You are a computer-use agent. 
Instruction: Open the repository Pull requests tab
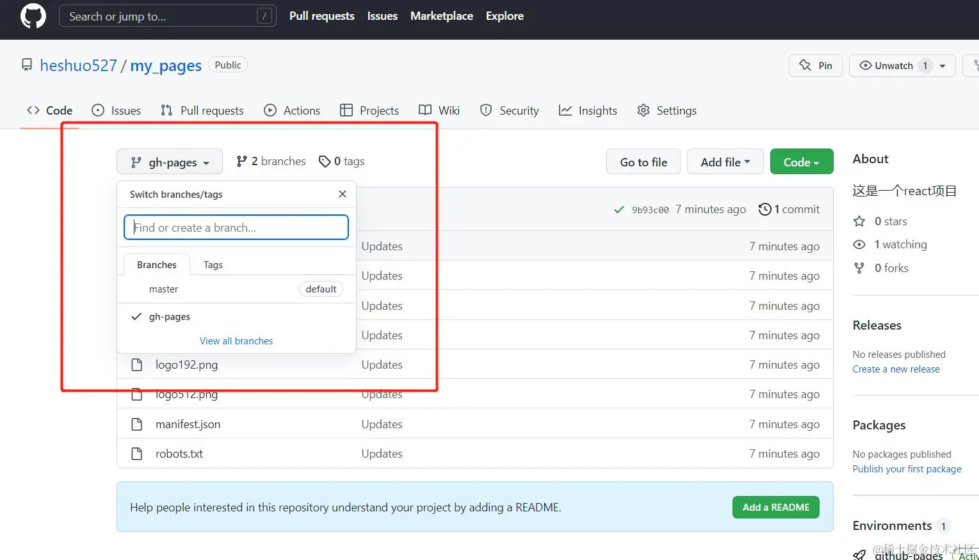tap(202, 111)
